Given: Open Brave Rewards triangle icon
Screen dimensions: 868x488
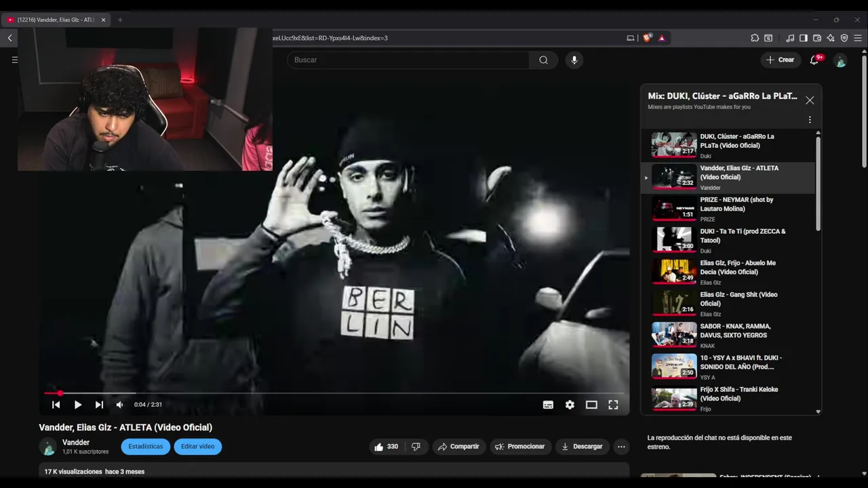Looking at the screenshot, I should pos(662,38).
